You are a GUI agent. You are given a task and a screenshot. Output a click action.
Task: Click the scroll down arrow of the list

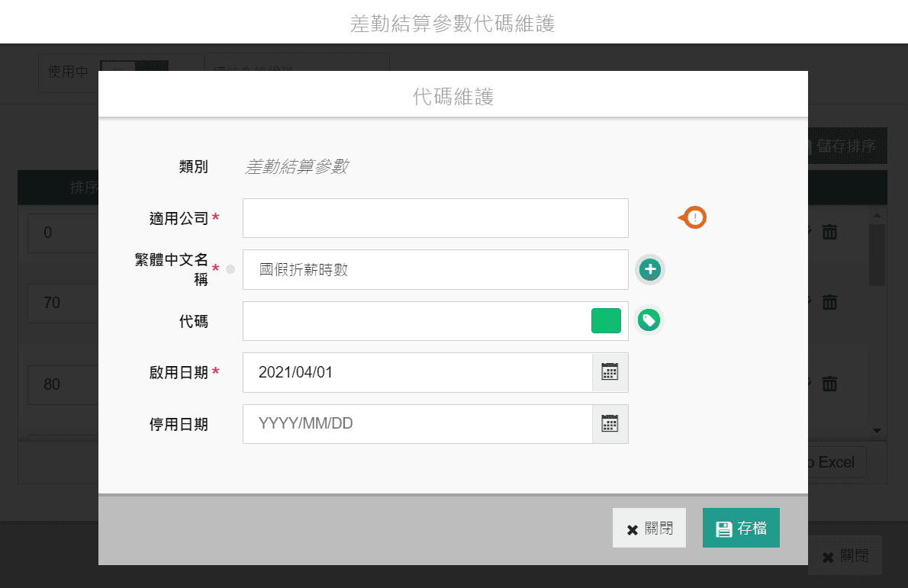877,431
